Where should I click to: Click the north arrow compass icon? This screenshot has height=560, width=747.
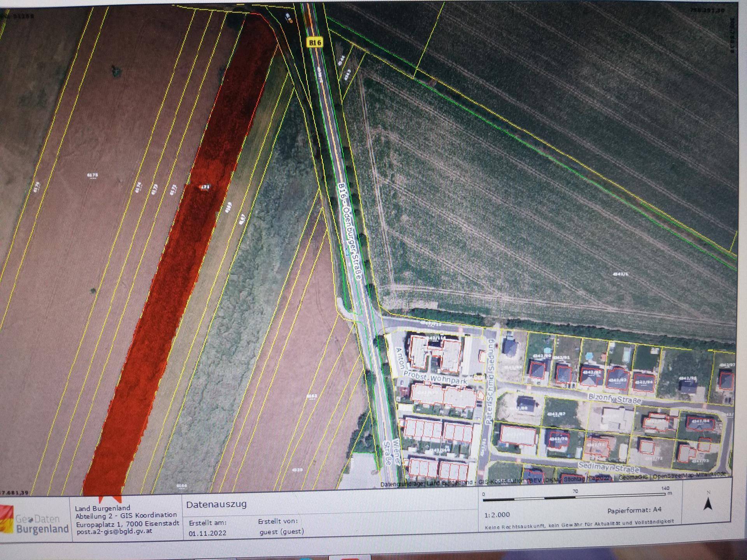pyautogui.click(x=708, y=503)
